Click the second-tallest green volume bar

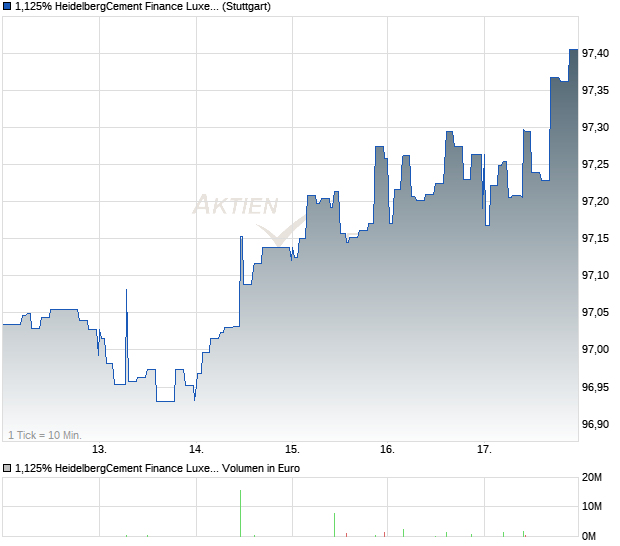(335, 525)
